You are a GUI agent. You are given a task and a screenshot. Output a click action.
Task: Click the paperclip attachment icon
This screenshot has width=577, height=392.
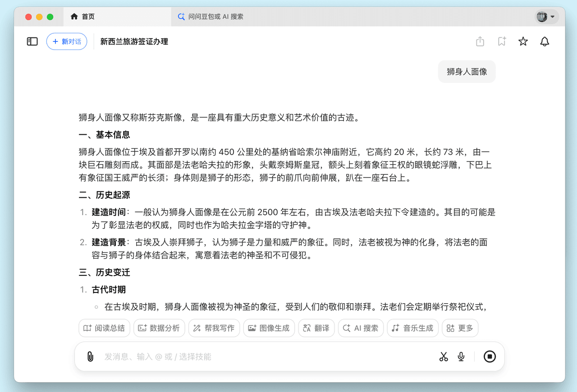pyautogui.click(x=90, y=357)
